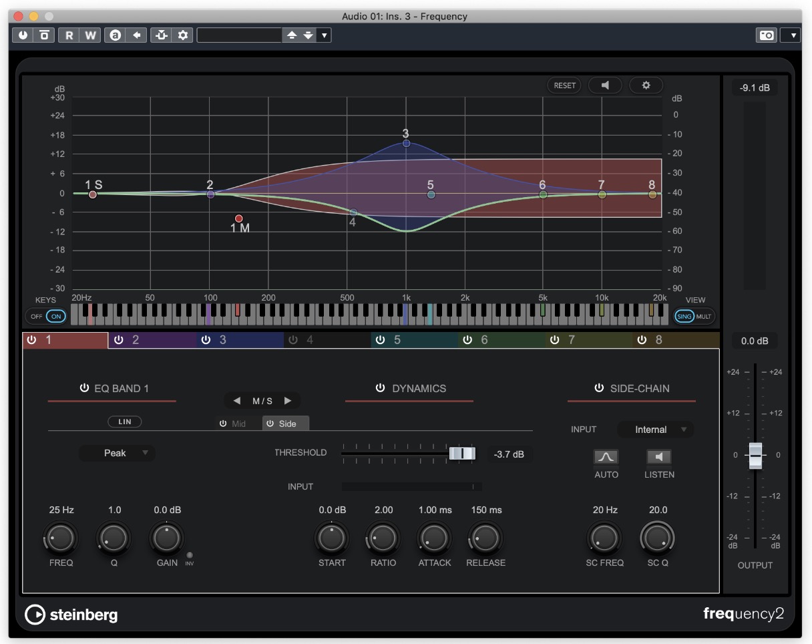Toggle power of band 4 tab
This screenshot has height=644, width=812.
(x=292, y=340)
